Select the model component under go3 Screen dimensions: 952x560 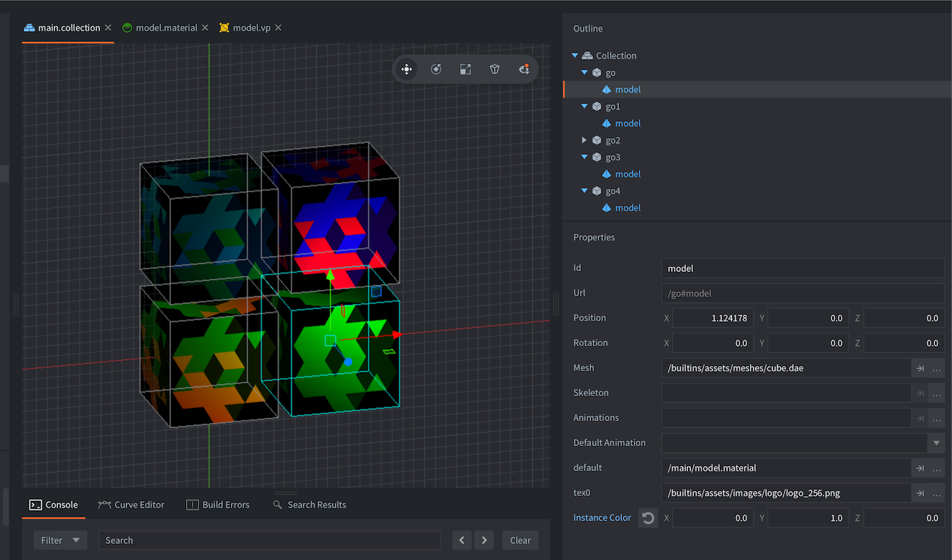pos(628,173)
